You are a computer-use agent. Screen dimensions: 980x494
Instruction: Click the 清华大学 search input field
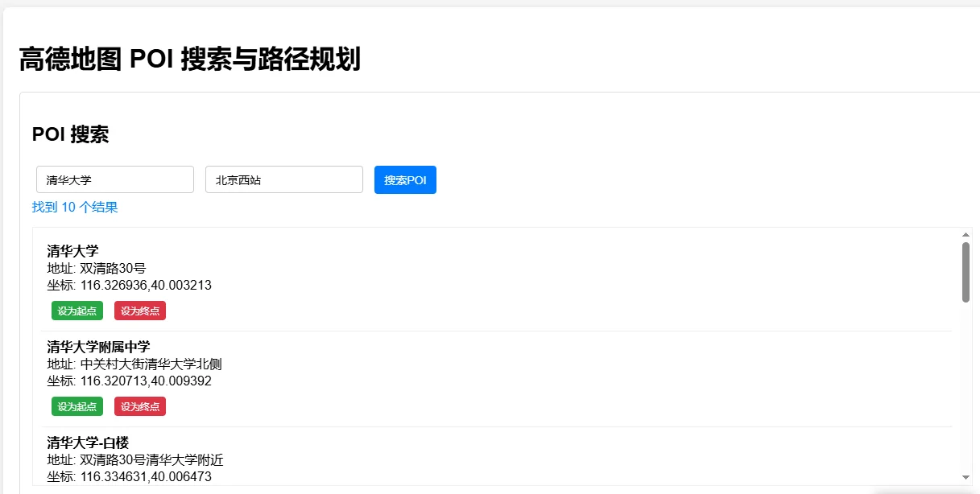[x=115, y=179]
